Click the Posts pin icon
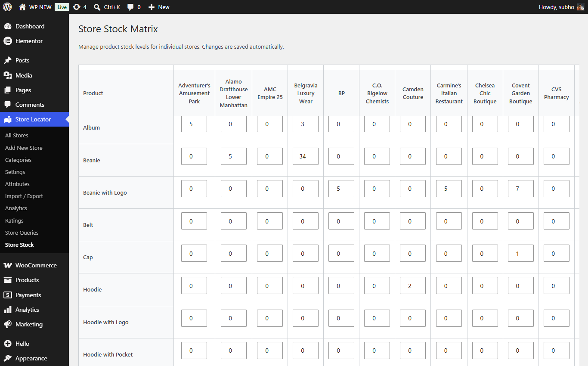 [8, 60]
